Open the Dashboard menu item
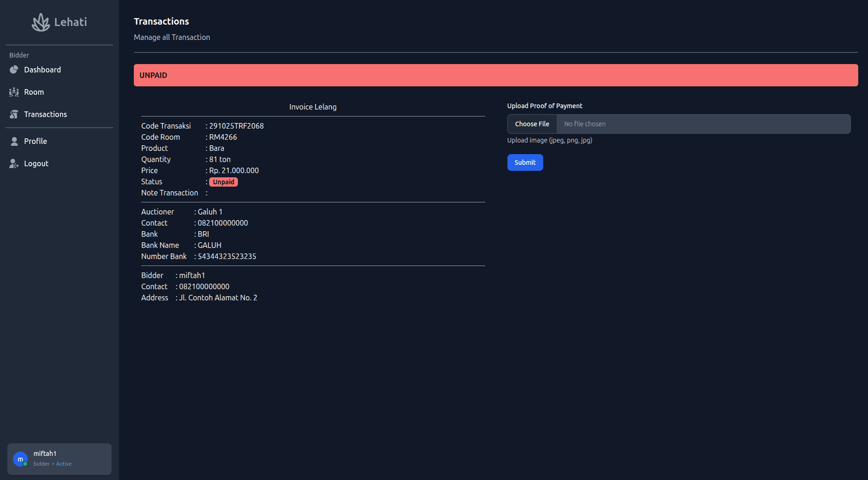 [42, 70]
